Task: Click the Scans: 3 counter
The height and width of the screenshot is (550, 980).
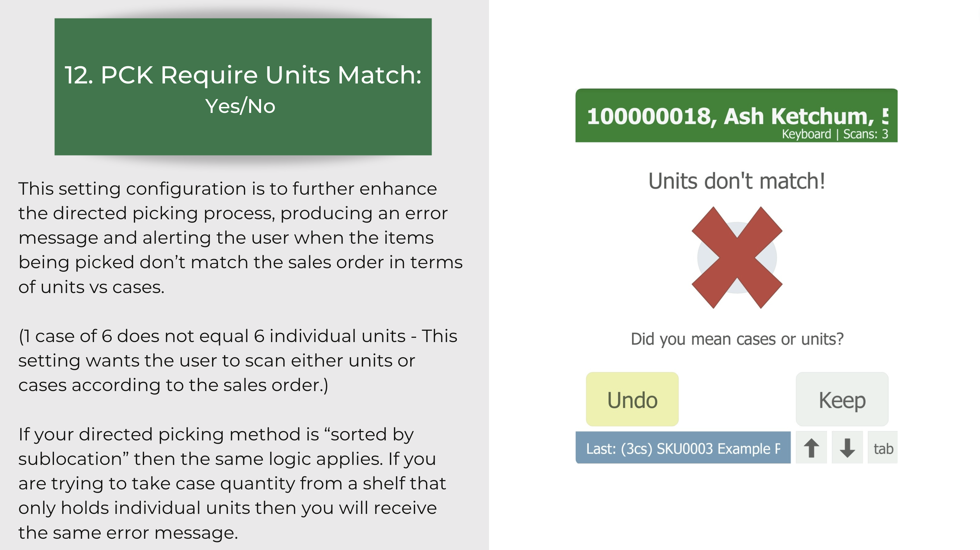Action: [865, 134]
